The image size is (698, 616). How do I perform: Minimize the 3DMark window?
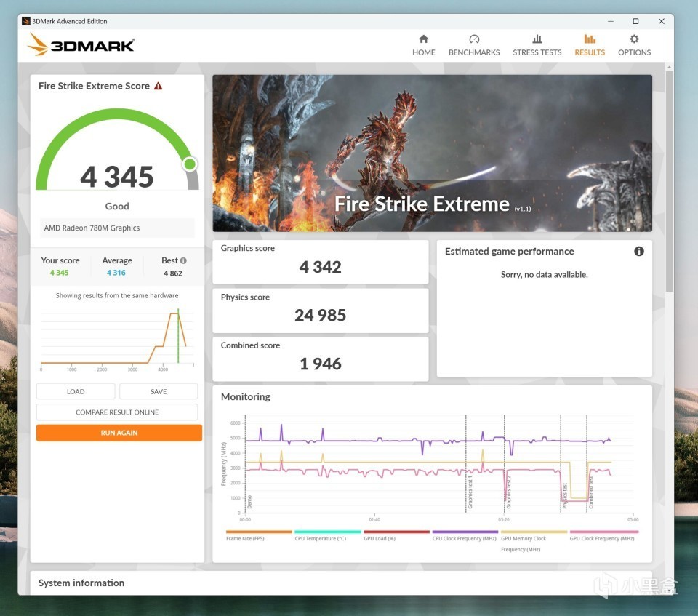(610, 21)
